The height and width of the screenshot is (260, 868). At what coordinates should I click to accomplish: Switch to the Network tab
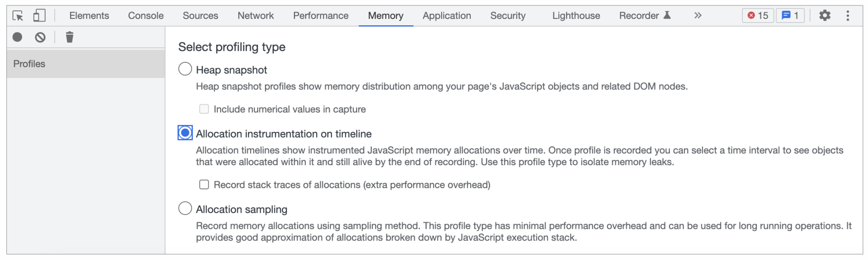(x=255, y=16)
